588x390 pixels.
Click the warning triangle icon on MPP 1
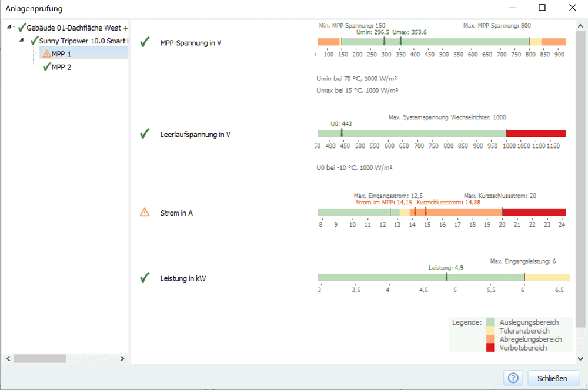[x=47, y=53]
